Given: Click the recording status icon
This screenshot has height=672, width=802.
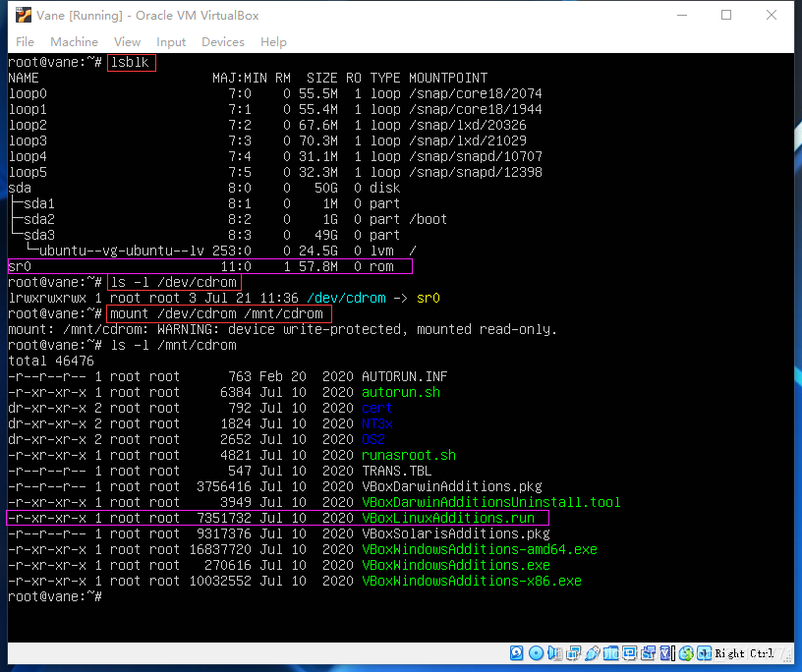Looking at the screenshot, I should (x=648, y=653).
